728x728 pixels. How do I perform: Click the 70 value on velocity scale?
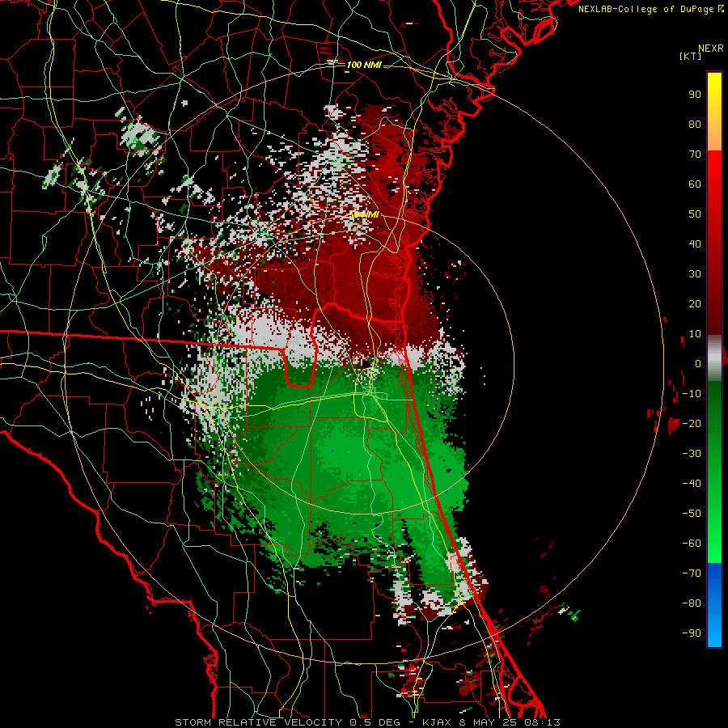coord(695,154)
